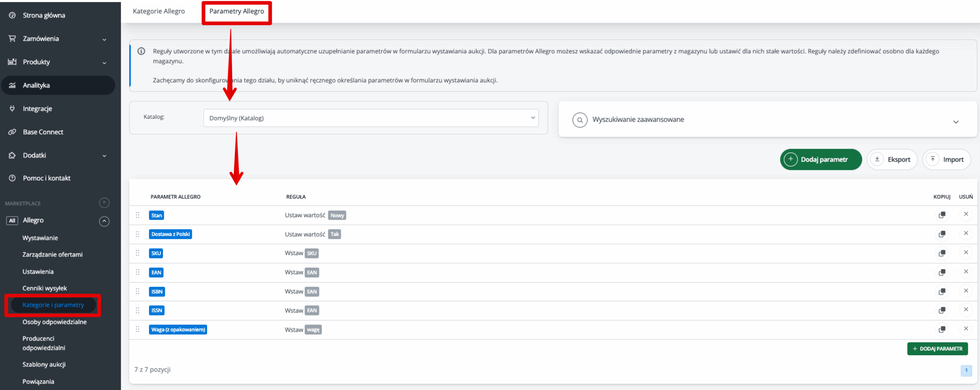980x390 pixels.
Task: Click the green Dodaj parametr button
Action: [x=820, y=159]
